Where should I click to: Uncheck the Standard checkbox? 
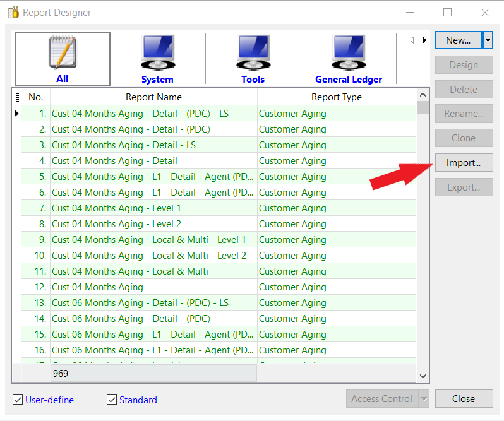tap(112, 400)
